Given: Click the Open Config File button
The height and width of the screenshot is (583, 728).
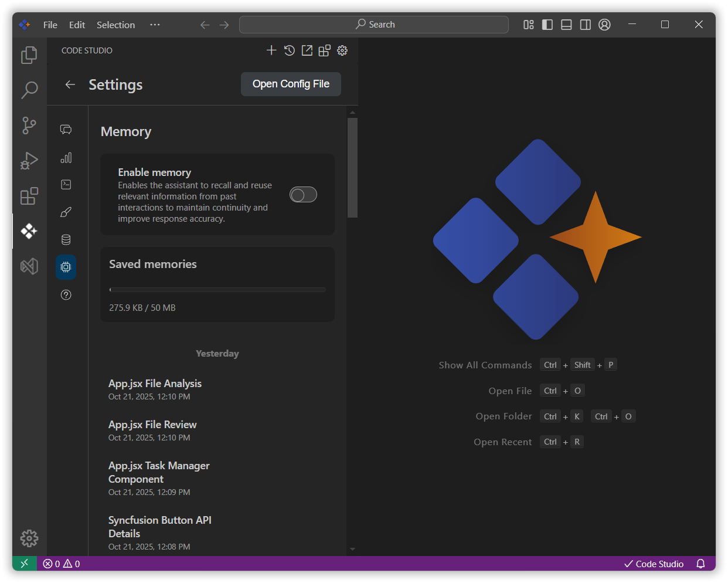Looking at the screenshot, I should coord(291,84).
